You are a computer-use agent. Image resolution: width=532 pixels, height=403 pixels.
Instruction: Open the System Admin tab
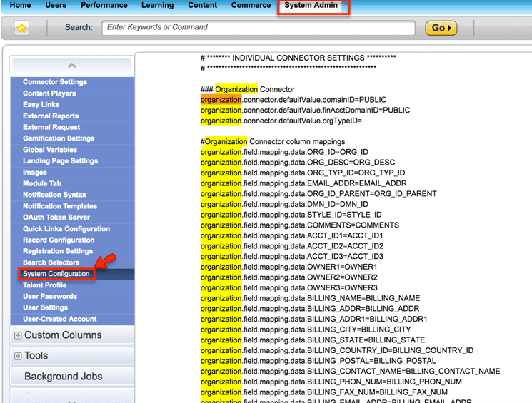coord(311,6)
